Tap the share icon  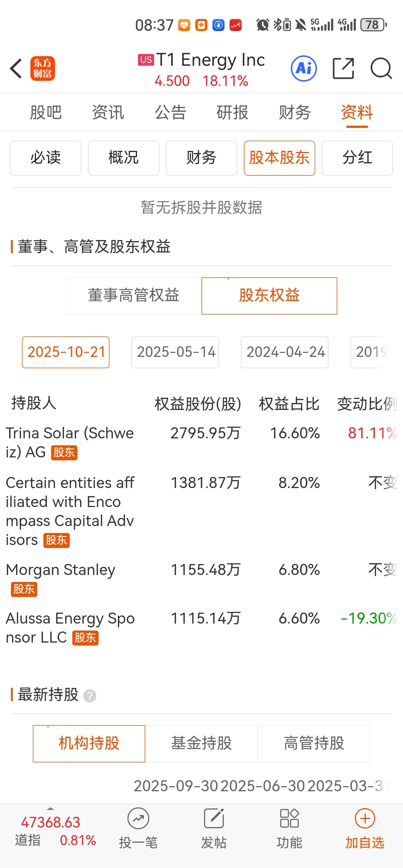point(343,68)
